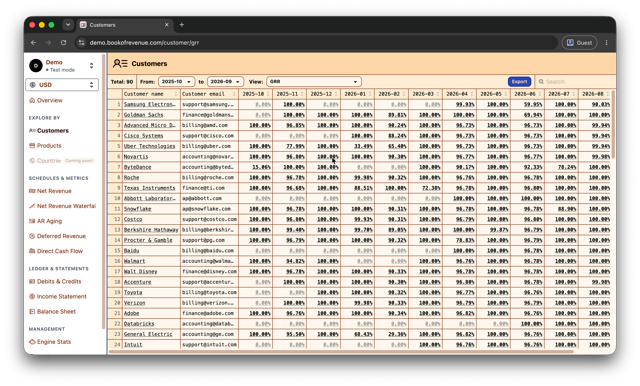
Task: Open the Goldman Sachs customer link
Action: point(143,115)
